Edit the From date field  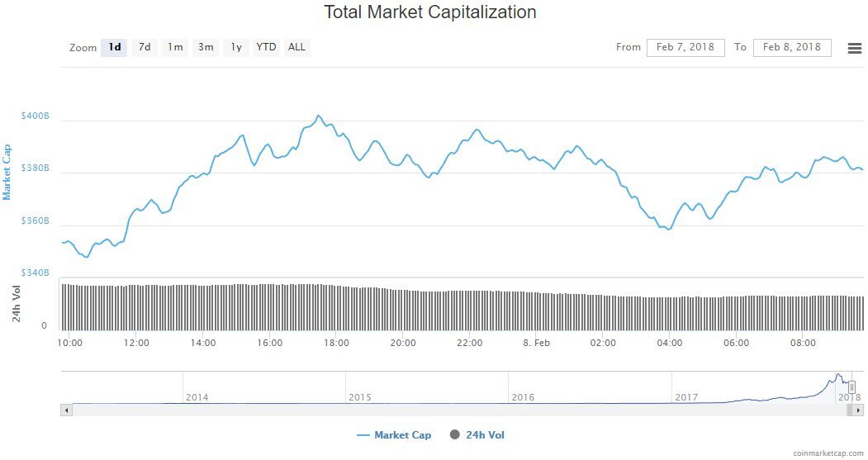coord(685,48)
